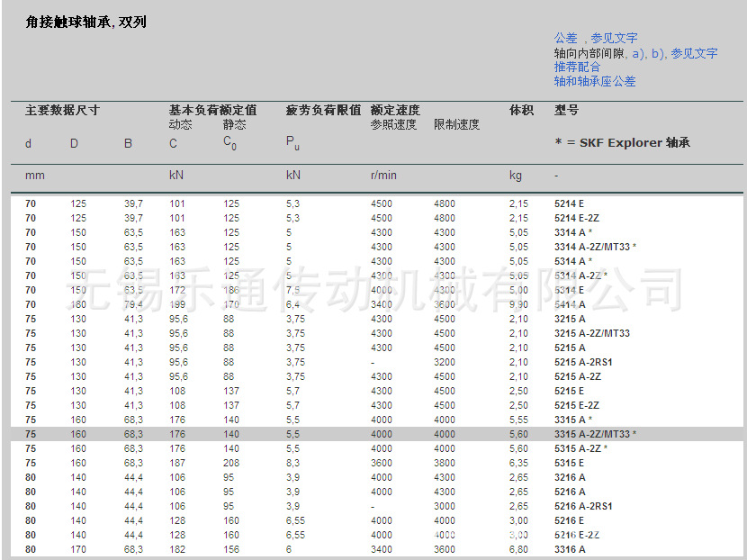The image size is (747, 560).
Task: Select model 5314 E
Action: pyautogui.click(x=569, y=290)
